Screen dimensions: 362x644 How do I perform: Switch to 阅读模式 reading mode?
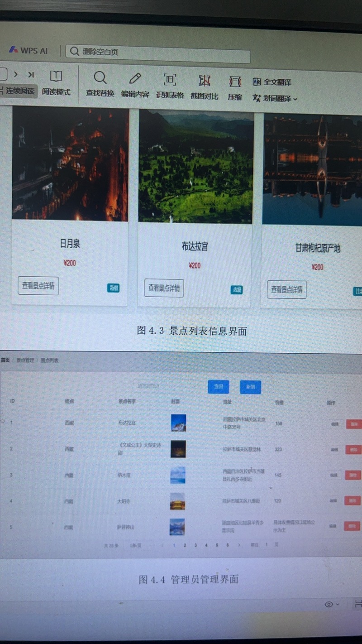pyautogui.click(x=56, y=83)
